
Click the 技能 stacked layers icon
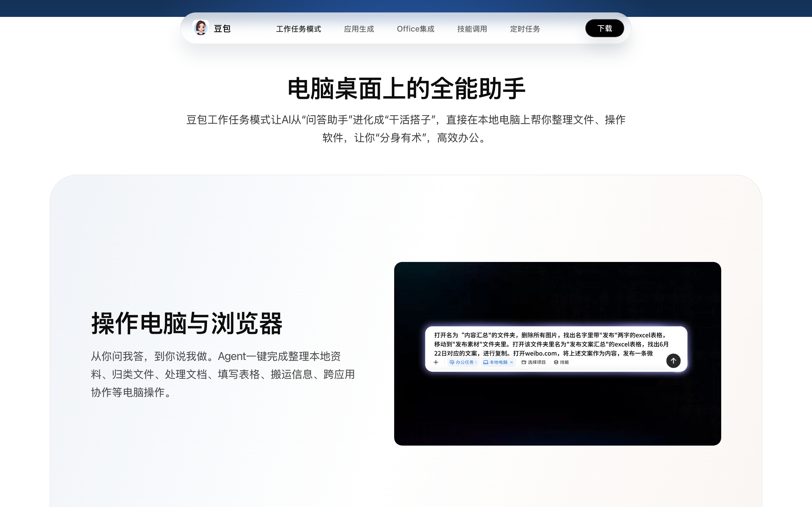[x=556, y=363]
